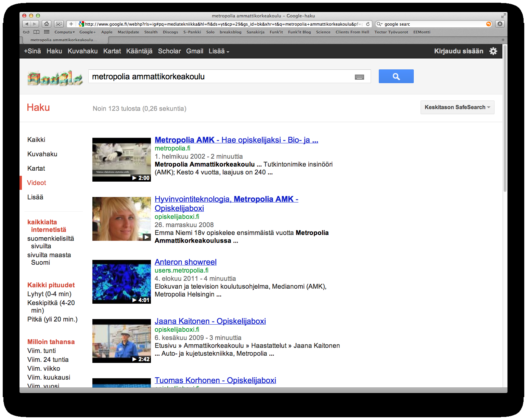527x420 pixels.
Task: Open Reading List glasses icon
Action: point(26,32)
